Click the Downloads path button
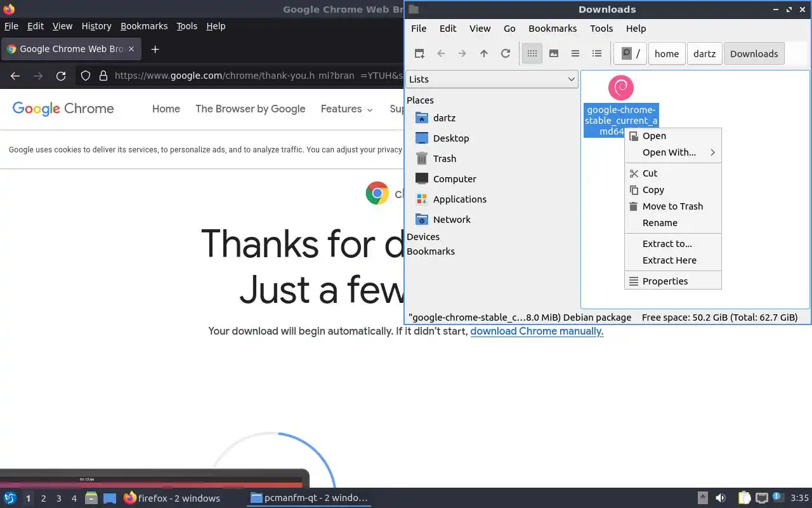Viewport: 812px width, 508px height. [x=754, y=53]
